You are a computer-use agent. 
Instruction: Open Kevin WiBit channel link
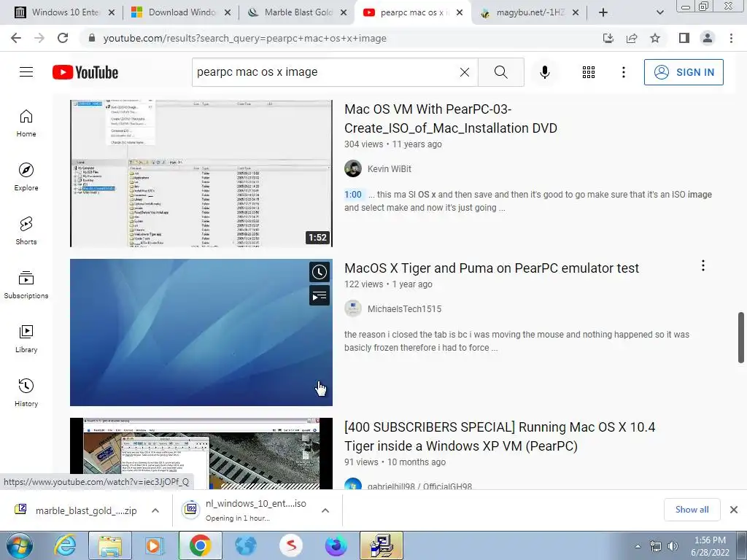[x=390, y=168]
